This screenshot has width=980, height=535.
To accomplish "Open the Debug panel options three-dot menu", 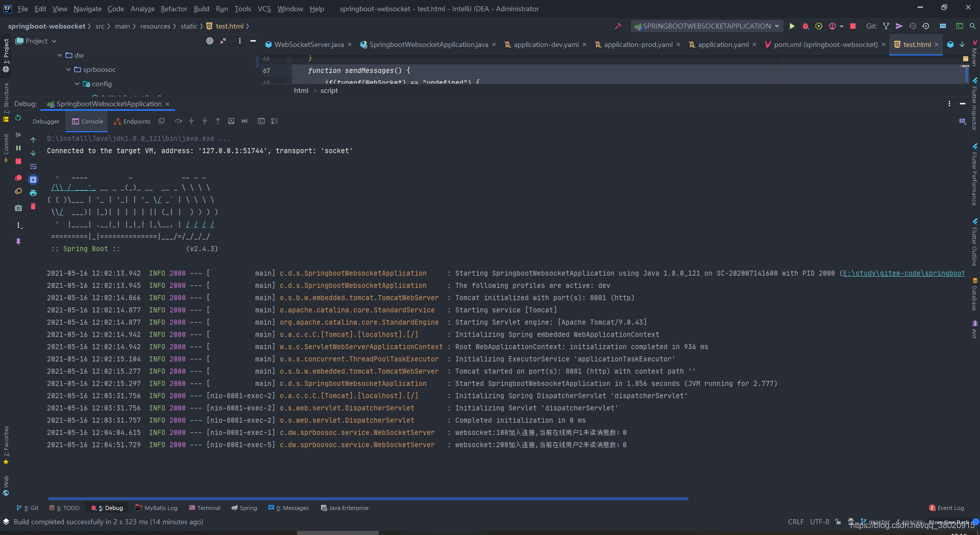I will 949,104.
